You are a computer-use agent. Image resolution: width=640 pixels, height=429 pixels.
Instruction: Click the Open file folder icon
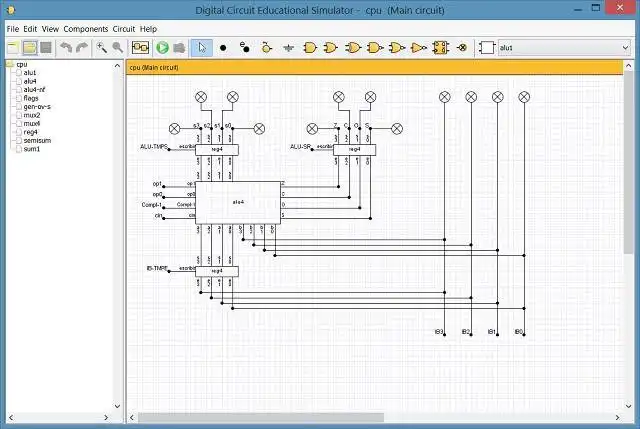point(30,48)
